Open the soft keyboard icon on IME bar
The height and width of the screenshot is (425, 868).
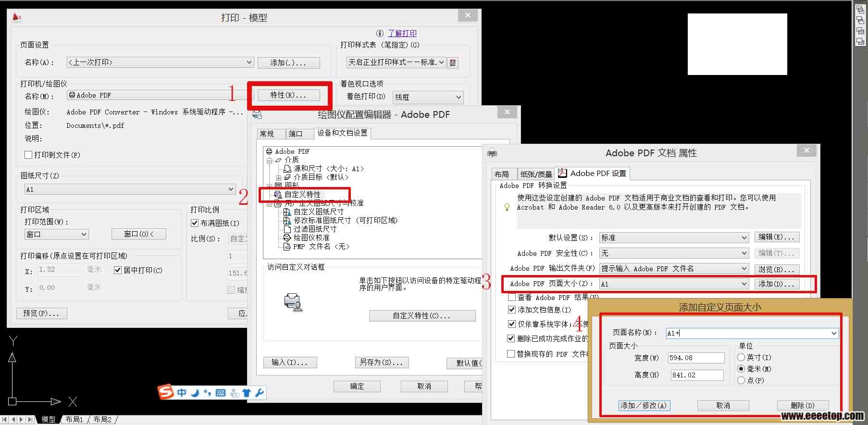pyautogui.click(x=221, y=393)
